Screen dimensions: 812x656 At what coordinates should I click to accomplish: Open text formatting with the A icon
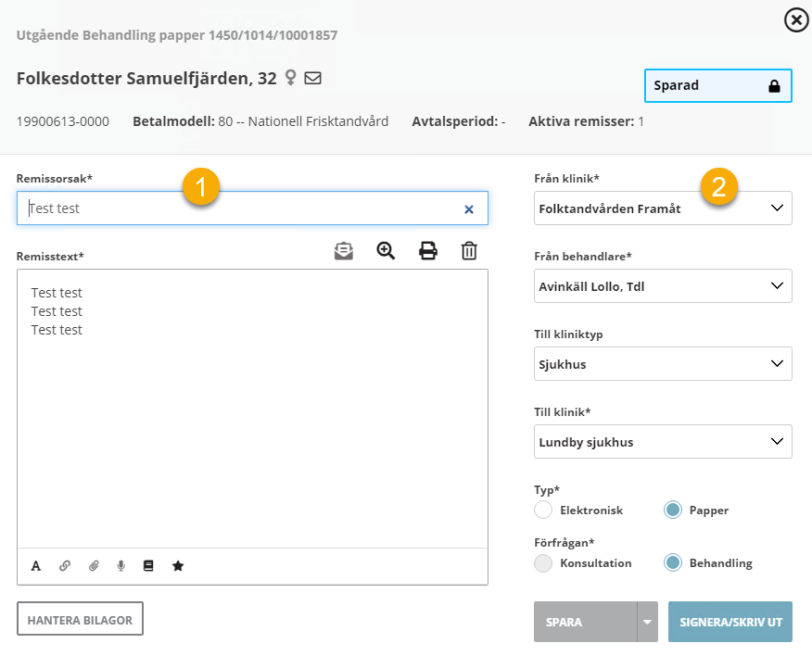coord(36,566)
